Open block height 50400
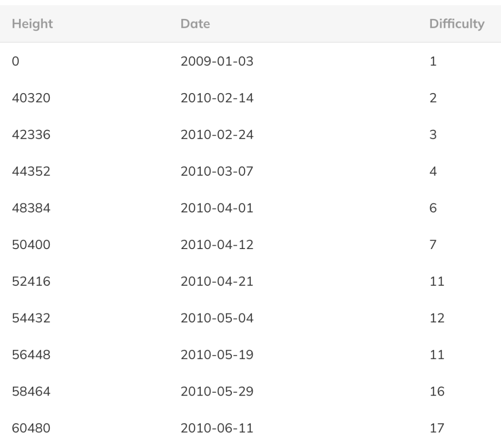501x448 pixels. 31,245
